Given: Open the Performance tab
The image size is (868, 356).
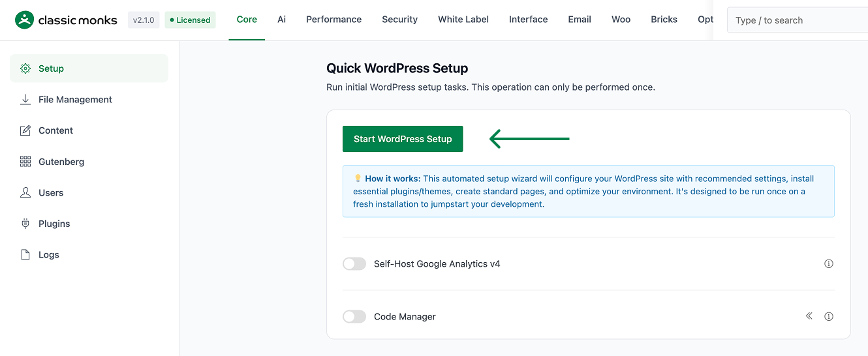Looking at the screenshot, I should (x=333, y=20).
